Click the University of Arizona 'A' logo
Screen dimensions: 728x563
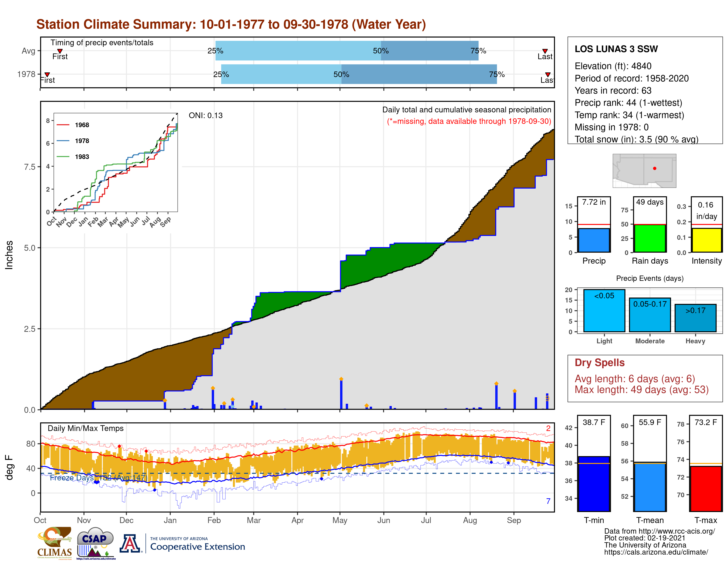tap(130, 543)
